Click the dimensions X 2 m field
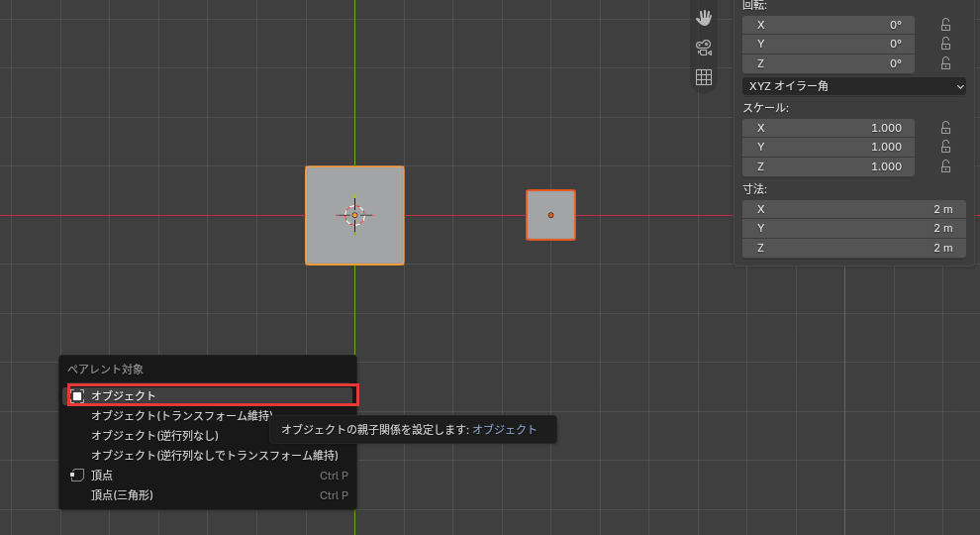The image size is (980, 535). (x=853, y=209)
